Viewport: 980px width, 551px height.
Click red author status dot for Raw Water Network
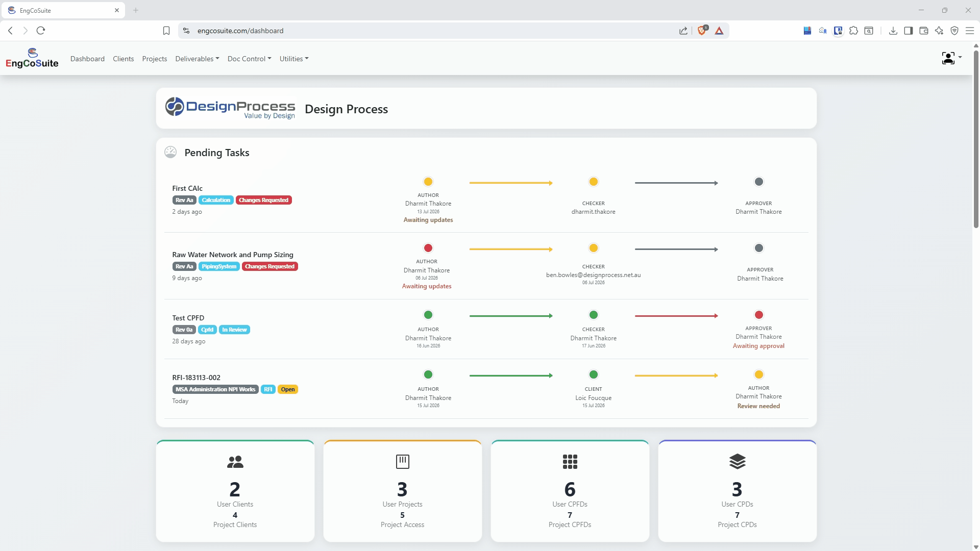[x=428, y=248]
